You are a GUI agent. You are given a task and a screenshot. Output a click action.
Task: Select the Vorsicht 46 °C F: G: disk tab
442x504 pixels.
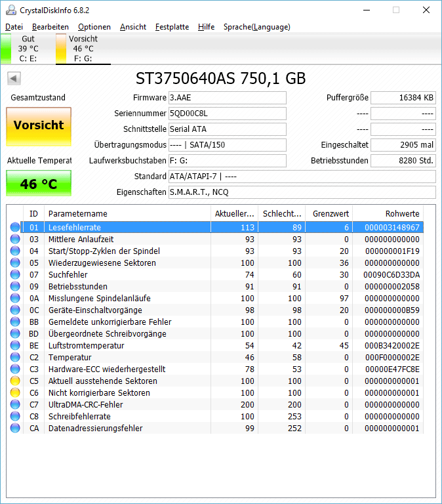coord(83,49)
